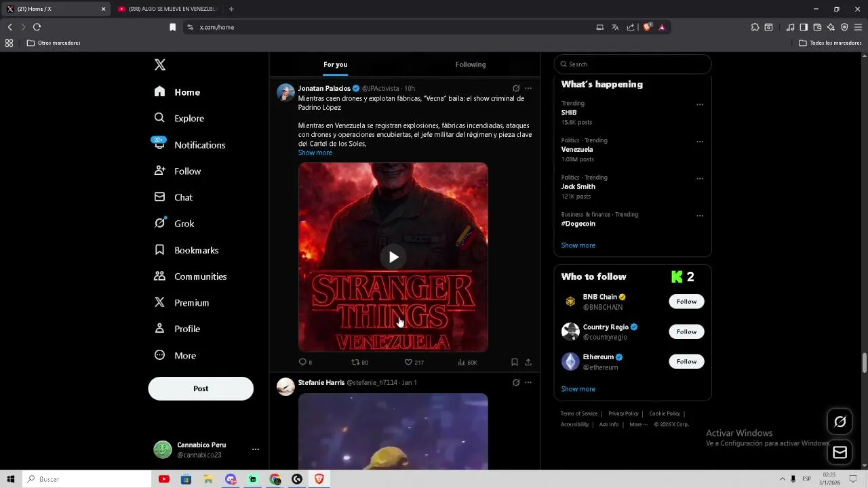Open Profile in the sidebar
Screen dimensions: 868x488
click(177, 329)
